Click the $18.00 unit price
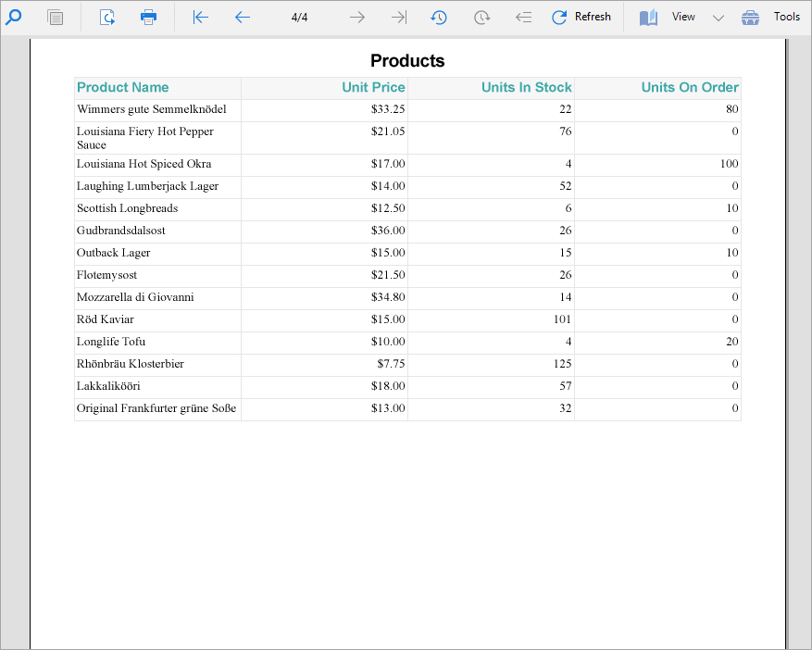The height and width of the screenshot is (650, 812). point(388,386)
